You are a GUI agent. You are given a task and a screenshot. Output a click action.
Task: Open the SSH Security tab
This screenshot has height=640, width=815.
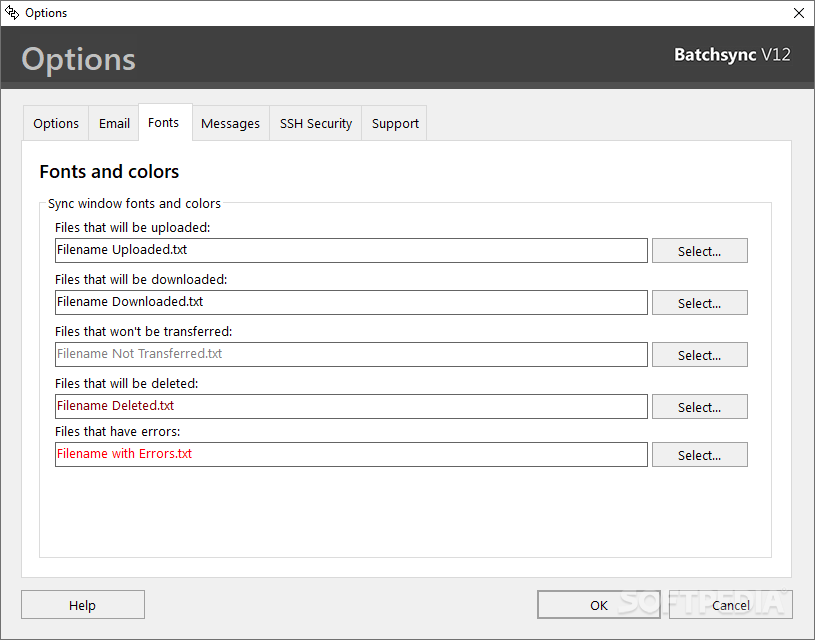(316, 123)
